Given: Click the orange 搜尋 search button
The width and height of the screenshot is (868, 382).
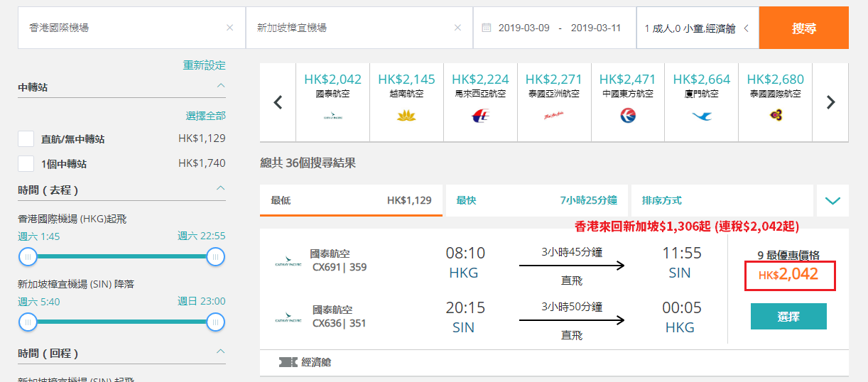Looking at the screenshot, I should click(x=803, y=28).
